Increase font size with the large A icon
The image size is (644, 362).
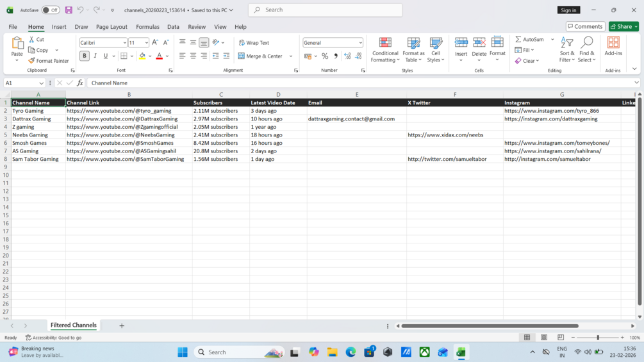click(155, 42)
